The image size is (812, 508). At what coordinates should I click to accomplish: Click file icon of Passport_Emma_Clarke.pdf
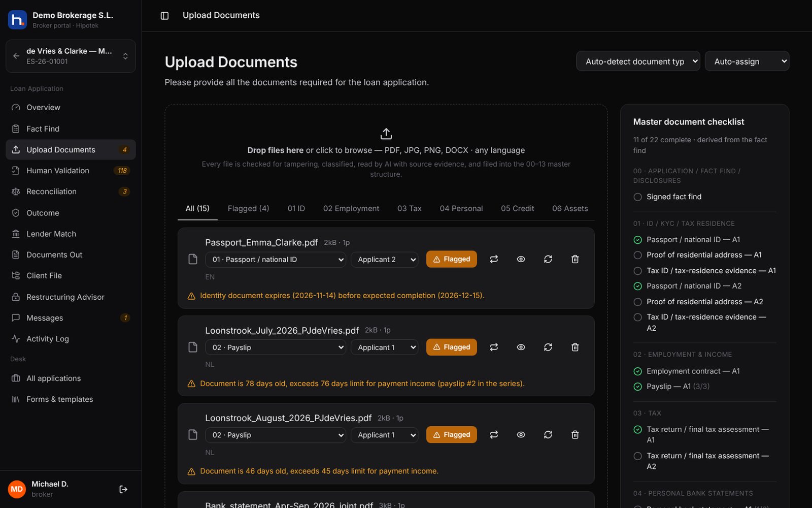[193, 259]
